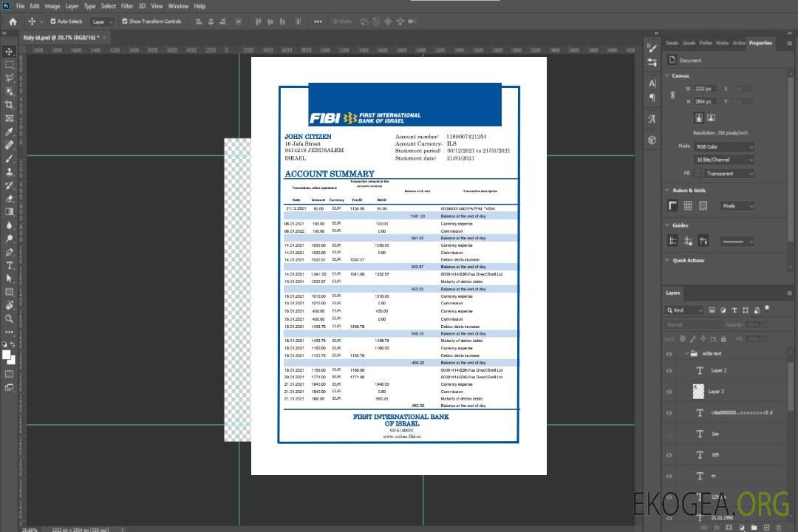Toggle visibility of the edite text group
The image size is (798, 532).
click(669, 354)
